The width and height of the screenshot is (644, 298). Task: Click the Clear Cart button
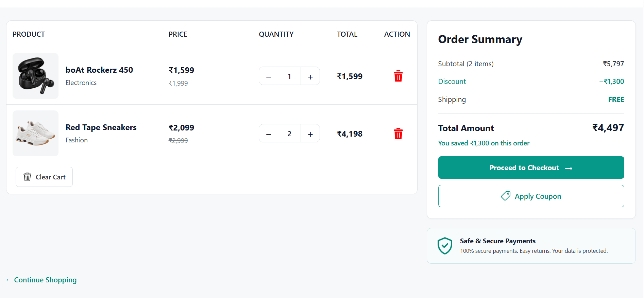click(x=44, y=177)
